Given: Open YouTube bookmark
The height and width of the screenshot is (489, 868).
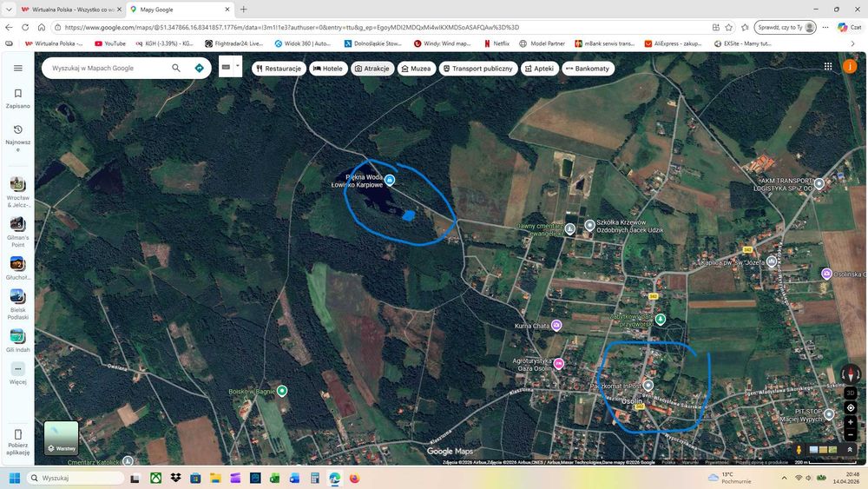Looking at the screenshot, I should [110, 43].
